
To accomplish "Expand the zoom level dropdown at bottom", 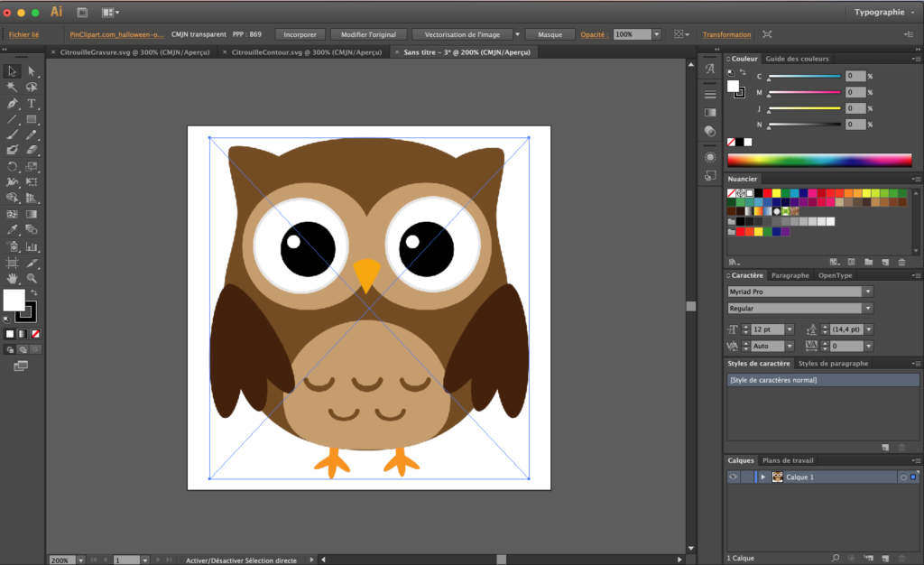I will 79,560.
